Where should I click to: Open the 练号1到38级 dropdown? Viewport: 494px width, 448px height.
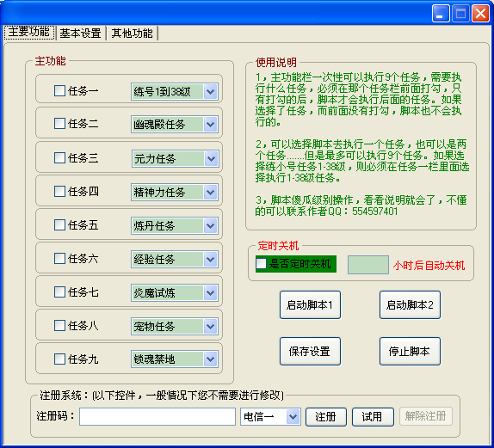pyautogui.click(x=175, y=92)
